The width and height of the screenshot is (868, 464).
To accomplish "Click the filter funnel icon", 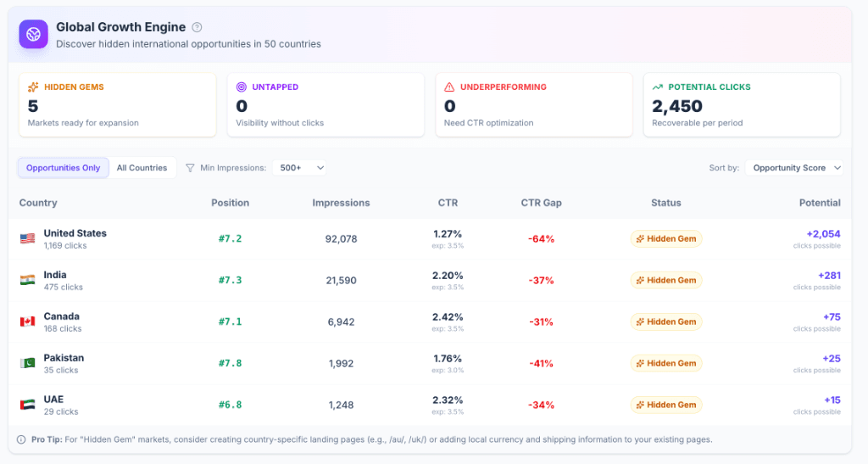I will (x=190, y=168).
